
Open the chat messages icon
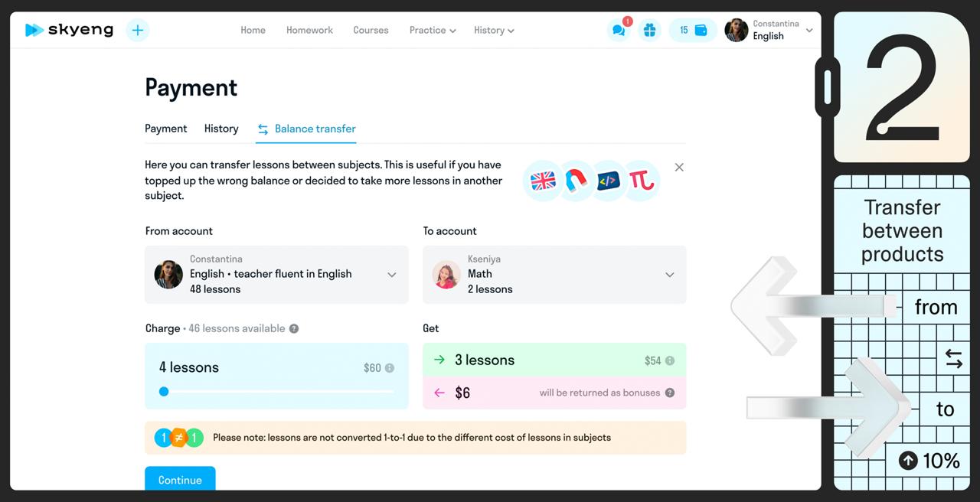pyautogui.click(x=619, y=31)
